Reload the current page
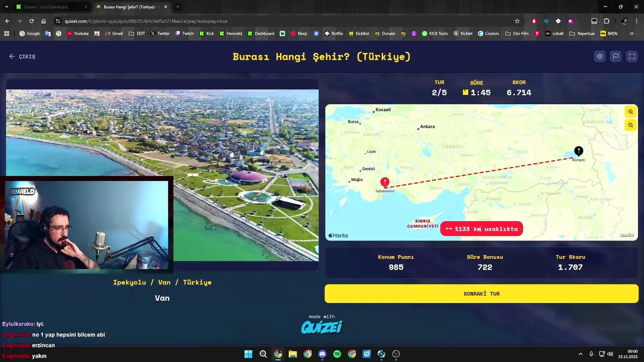Image resolution: width=644 pixels, height=362 pixels. pyautogui.click(x=31, y=21)
